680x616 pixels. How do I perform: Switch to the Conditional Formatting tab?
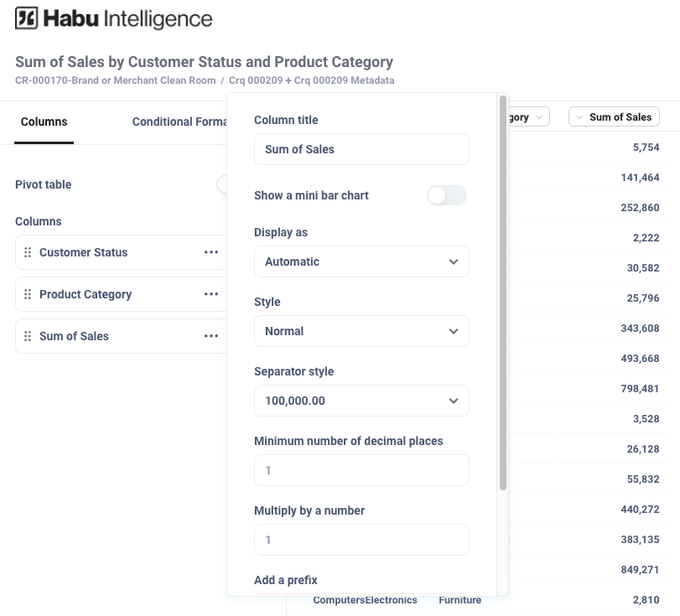click(179, 122)
